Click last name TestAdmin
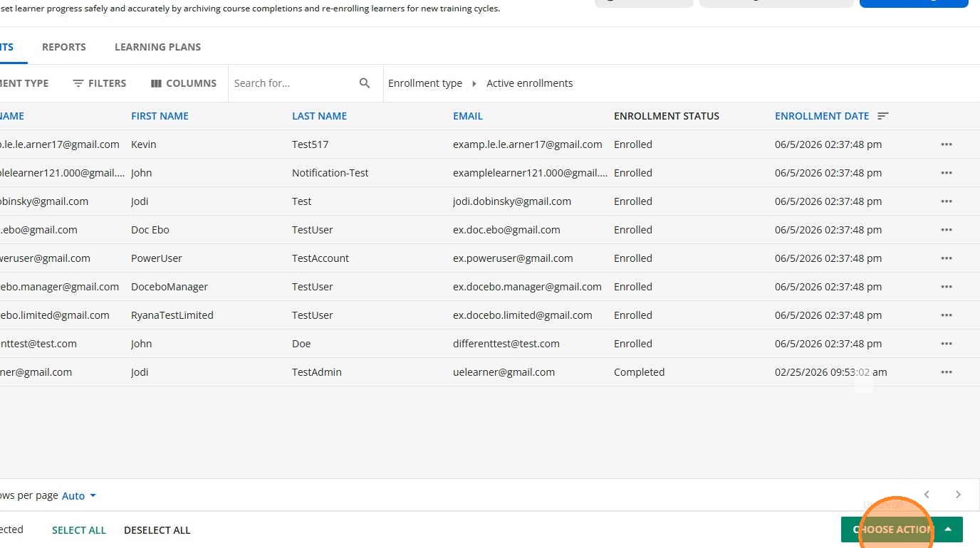The height and width of the screenshot is (548, 980). [x=317, y=372]
